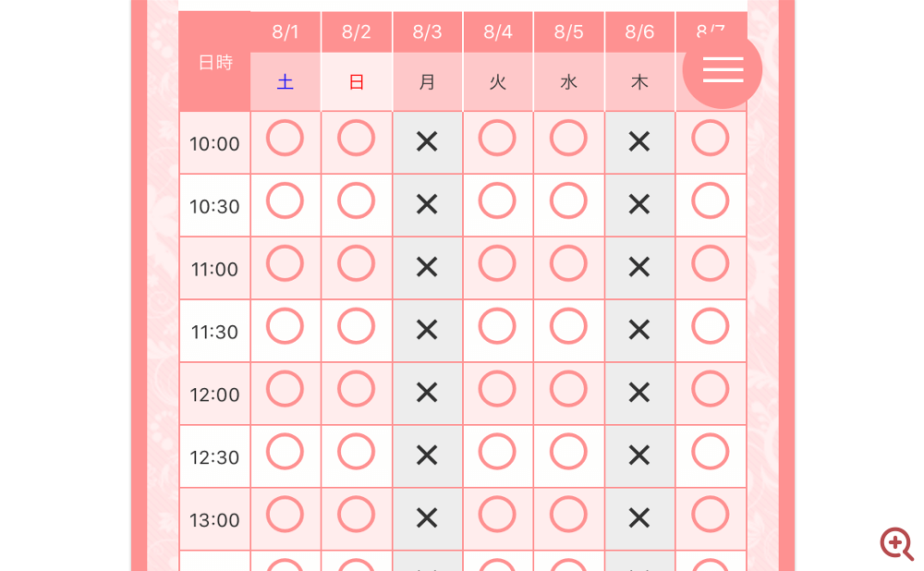Reserve the 12:30 slot on 8/1
Image resolution: width=924 pixels, height=571 pixels.
[286, 452]
